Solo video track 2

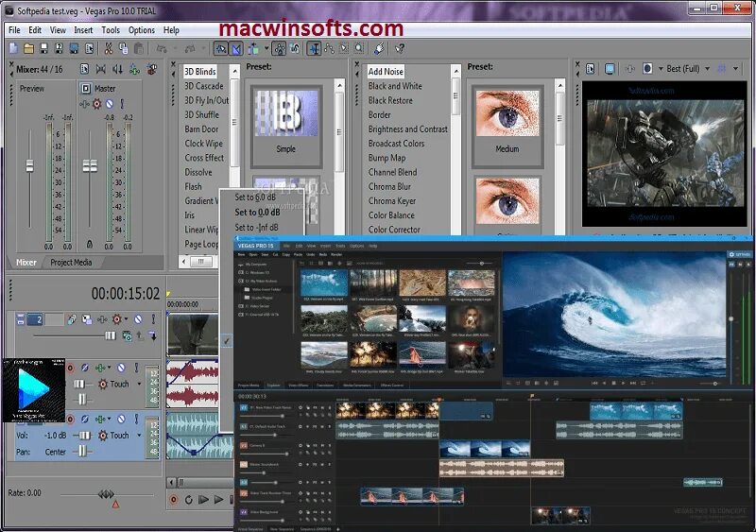click(x=153, y=319)
